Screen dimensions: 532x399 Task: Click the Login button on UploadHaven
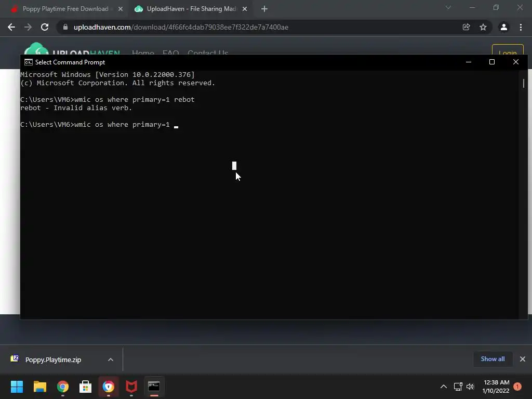coord(508,50)
